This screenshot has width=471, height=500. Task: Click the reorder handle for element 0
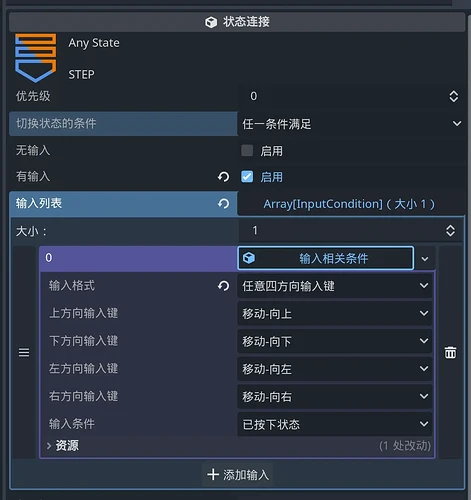pos(24,352)
